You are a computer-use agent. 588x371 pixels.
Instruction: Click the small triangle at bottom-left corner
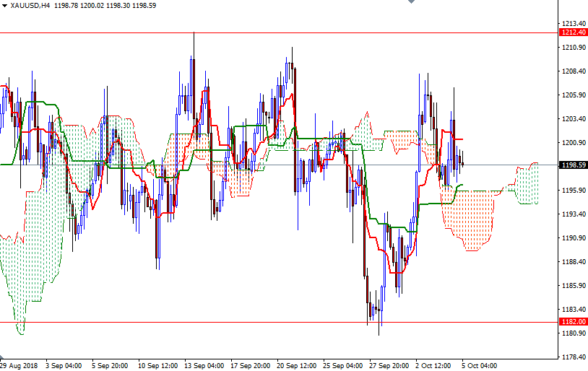(x=3, y=360)
